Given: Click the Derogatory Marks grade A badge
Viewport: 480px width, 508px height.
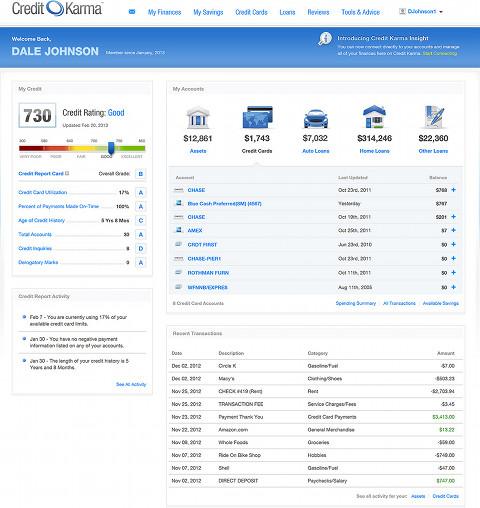Looking at the screenshot, I should [x=141, y=262].
